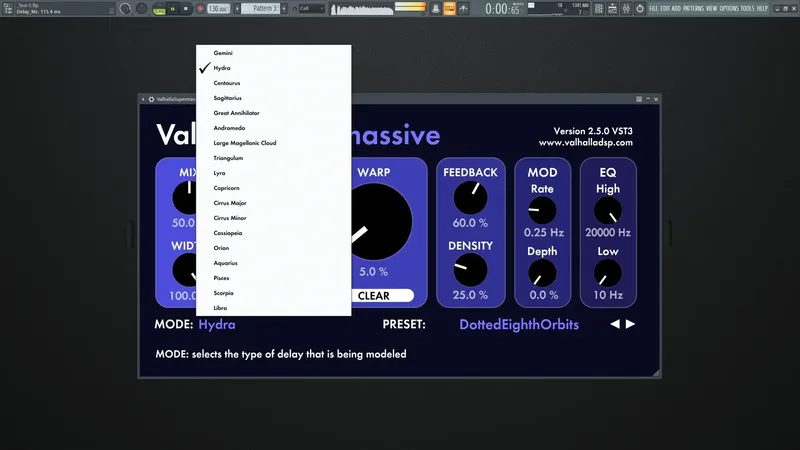
Task: Click the metronome-like icon beside orange button
Action: 463,9
